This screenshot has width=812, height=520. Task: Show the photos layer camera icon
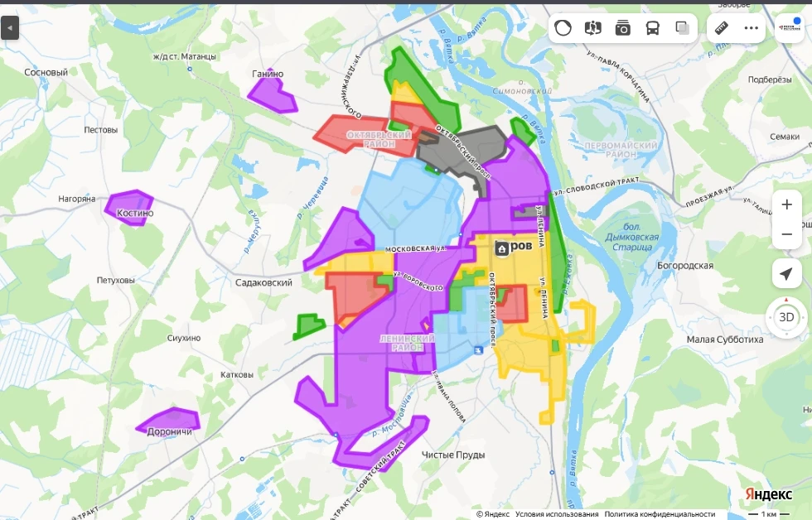[x=623, y=28]
